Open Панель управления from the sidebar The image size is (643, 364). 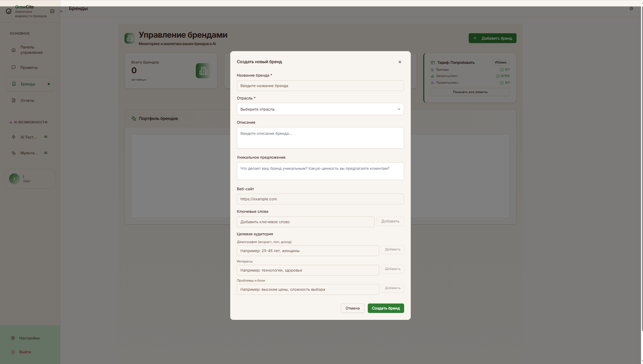pos(31,50)
